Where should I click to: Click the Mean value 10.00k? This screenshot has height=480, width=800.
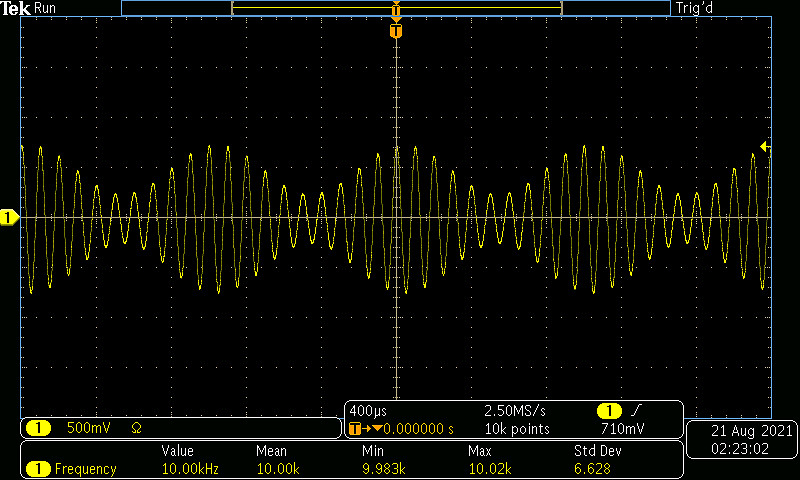click(x=278, y=469)
